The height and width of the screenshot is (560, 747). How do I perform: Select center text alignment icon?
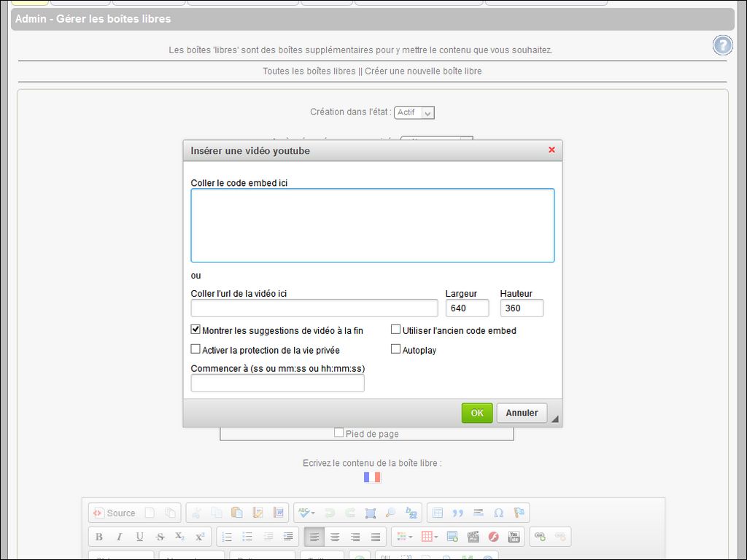coord(335,537)
